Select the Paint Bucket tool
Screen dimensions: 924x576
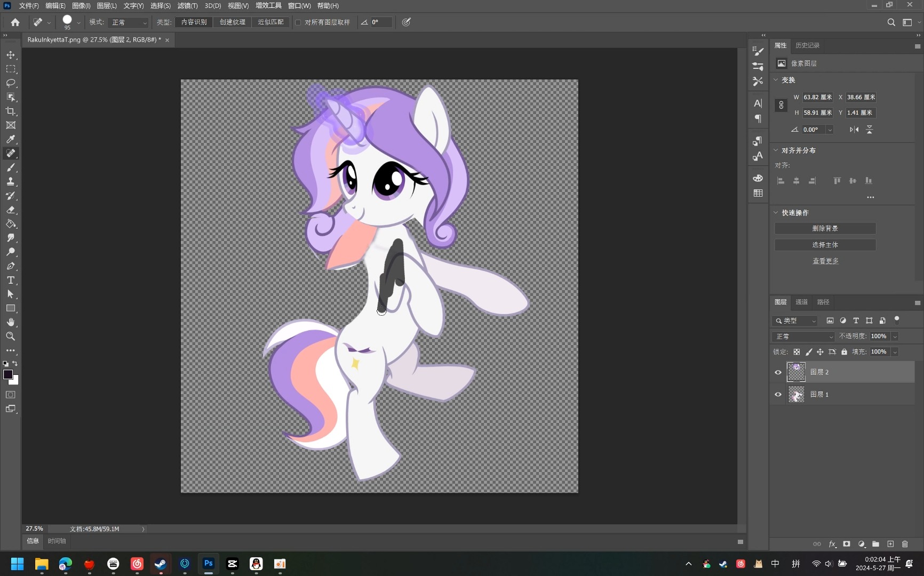[x=11, y=223]
